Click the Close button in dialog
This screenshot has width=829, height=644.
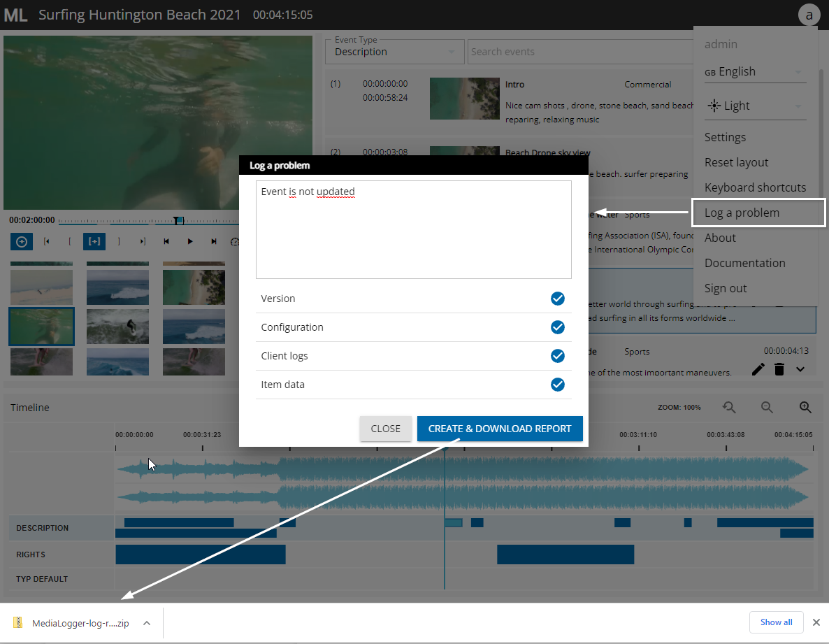[385, 429]
